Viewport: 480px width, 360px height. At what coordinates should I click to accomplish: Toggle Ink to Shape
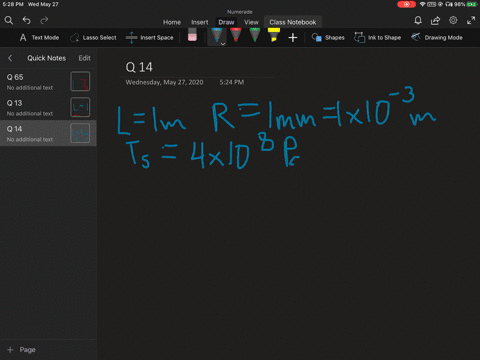tap(377, 38)
